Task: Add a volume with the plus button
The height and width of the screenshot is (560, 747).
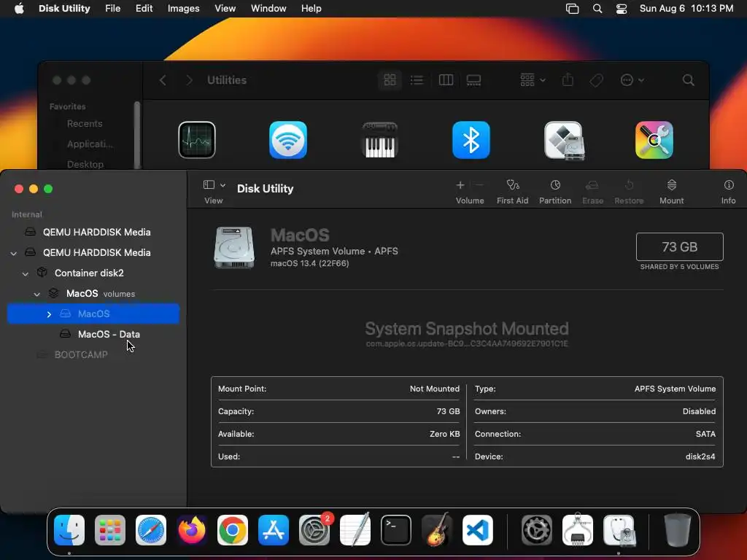Action: coord(460,184)
